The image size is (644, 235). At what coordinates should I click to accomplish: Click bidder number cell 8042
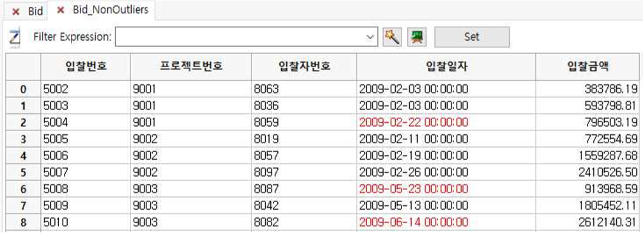[304, 206]
